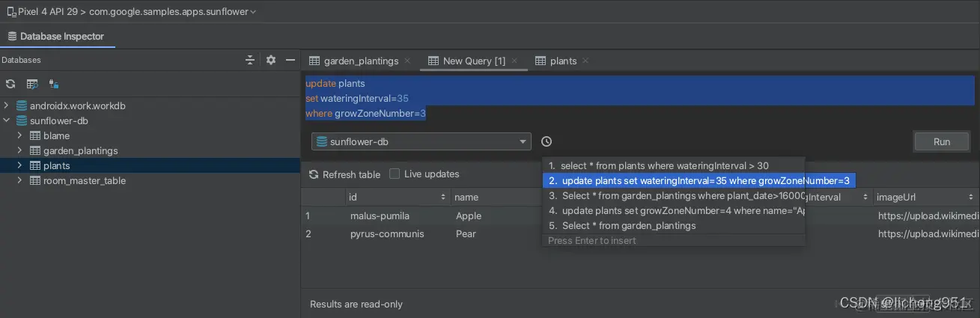Select room_master_table name in tree

(85, 180)
